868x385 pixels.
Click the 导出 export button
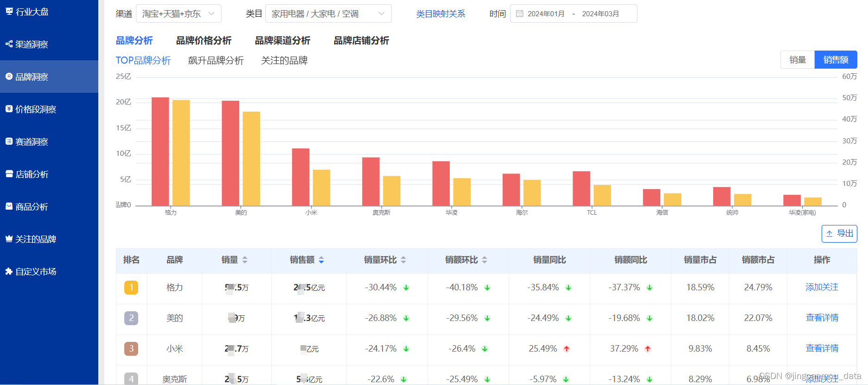839,234
